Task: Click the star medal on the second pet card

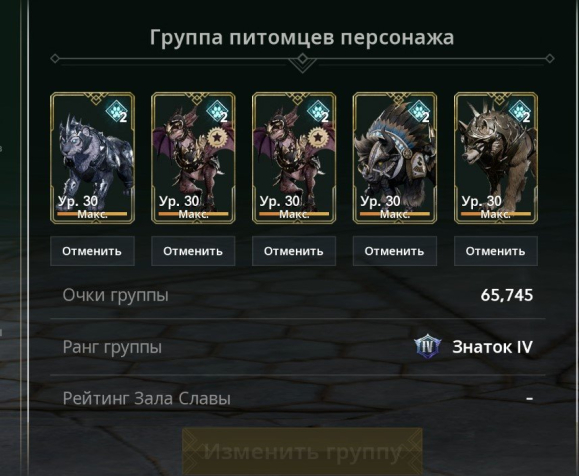Action: coord(217,137)
